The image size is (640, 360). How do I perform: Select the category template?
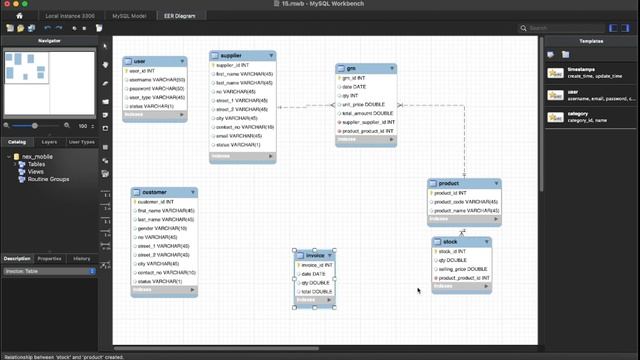click(591, 117)
